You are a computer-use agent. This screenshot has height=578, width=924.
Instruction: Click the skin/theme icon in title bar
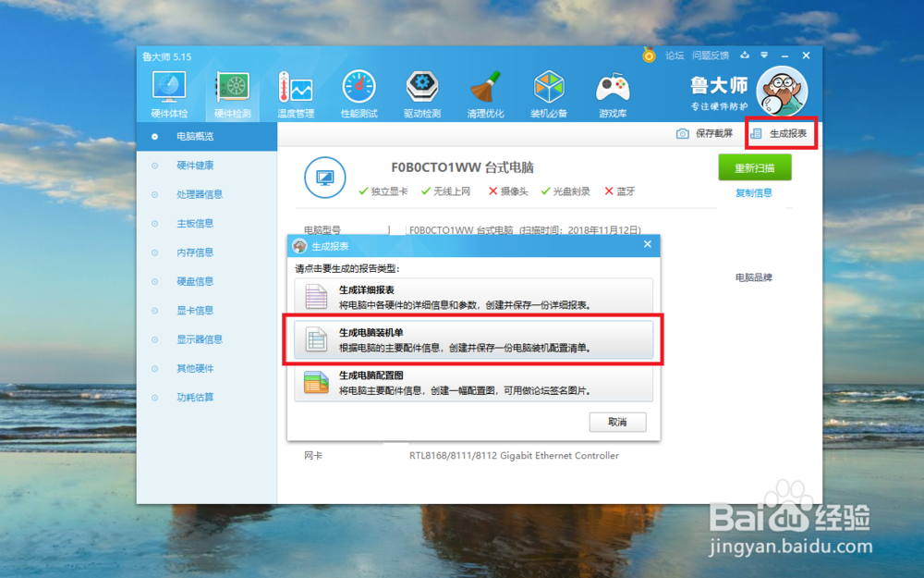coord(745,55)
